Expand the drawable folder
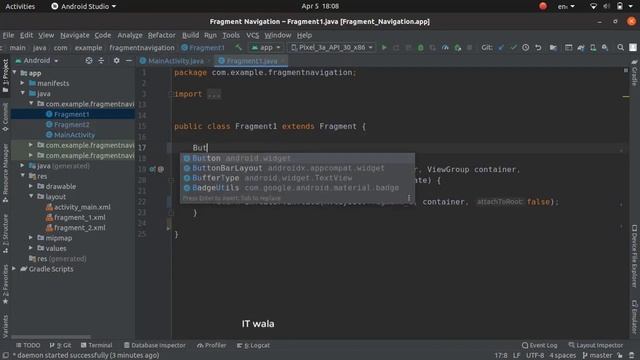Screen dimensions: 640x360 [31, 186]
